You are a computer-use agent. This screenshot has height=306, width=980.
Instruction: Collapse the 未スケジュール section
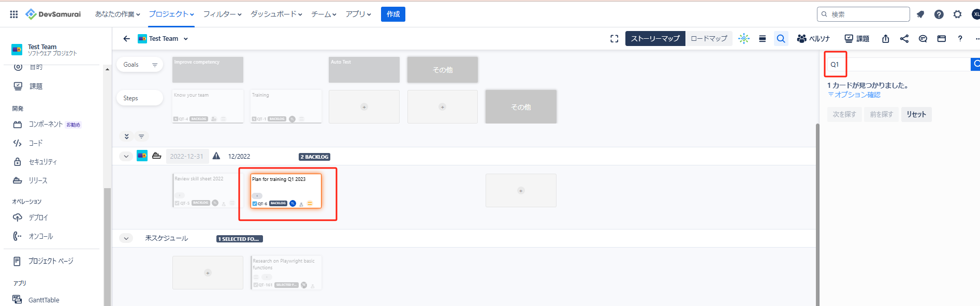(126, 238)
